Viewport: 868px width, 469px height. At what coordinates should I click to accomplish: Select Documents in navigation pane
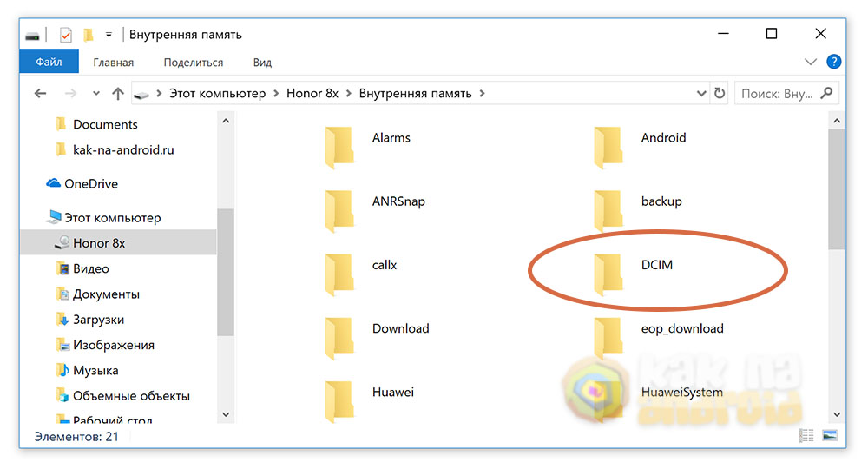(x=105, y=124)
